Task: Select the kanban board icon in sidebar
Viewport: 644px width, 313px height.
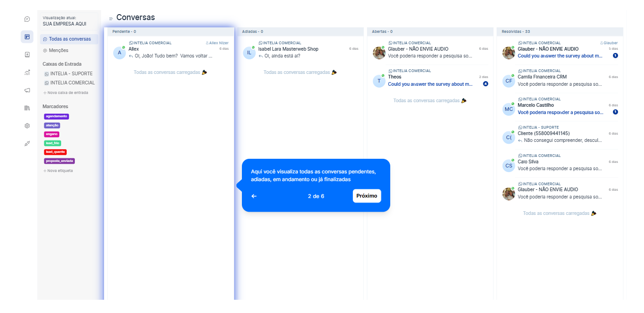Action: tap(27, 37)
